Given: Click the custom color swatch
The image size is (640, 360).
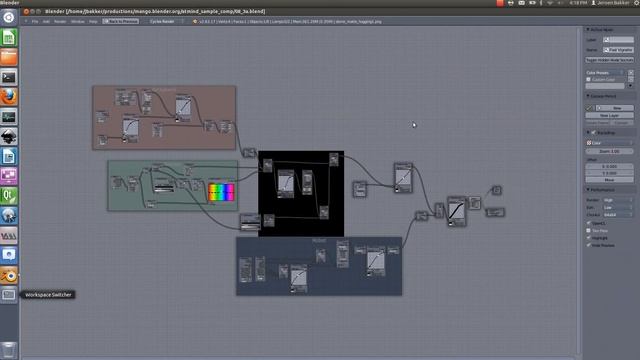Looking at the screenshot, I should [605, 86].
